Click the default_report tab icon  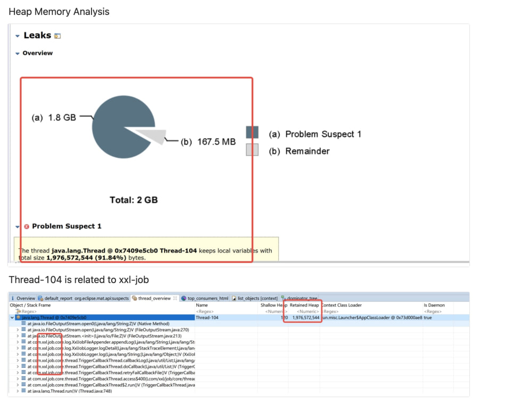tap(40, 298)
